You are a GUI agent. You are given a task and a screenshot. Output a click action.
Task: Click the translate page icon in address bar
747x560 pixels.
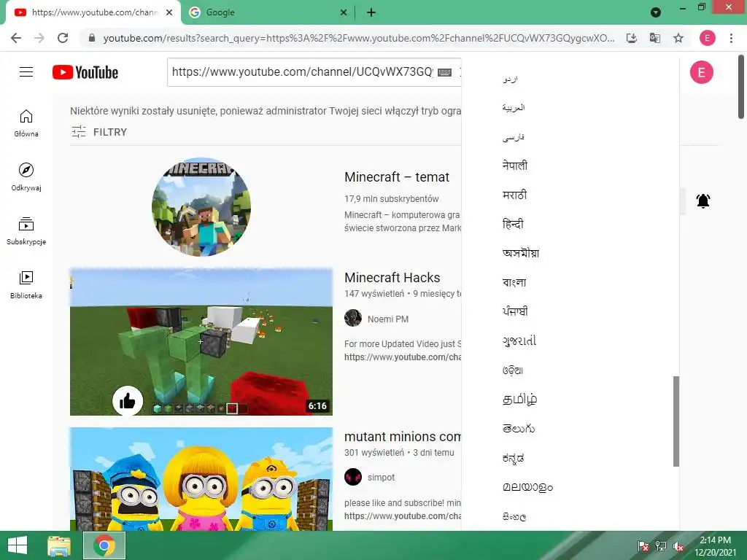coord(655,38)
